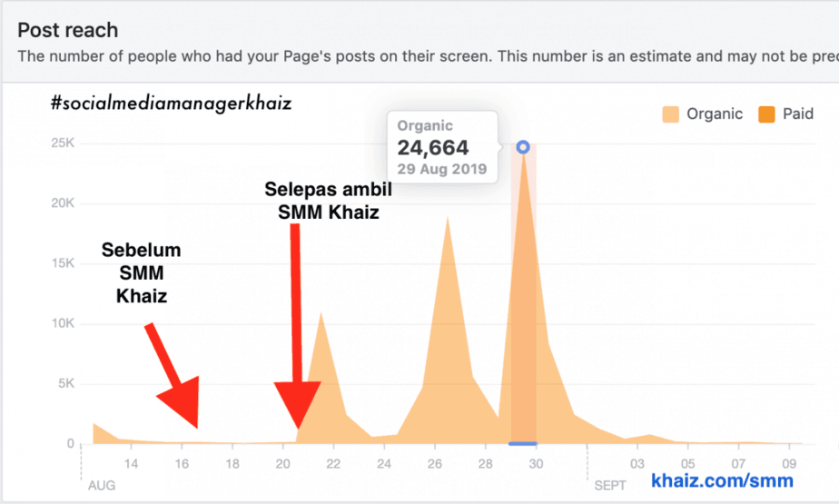Click the 25K y-axis label
Viewport: 839px width, 504px height.
[62, 143]
